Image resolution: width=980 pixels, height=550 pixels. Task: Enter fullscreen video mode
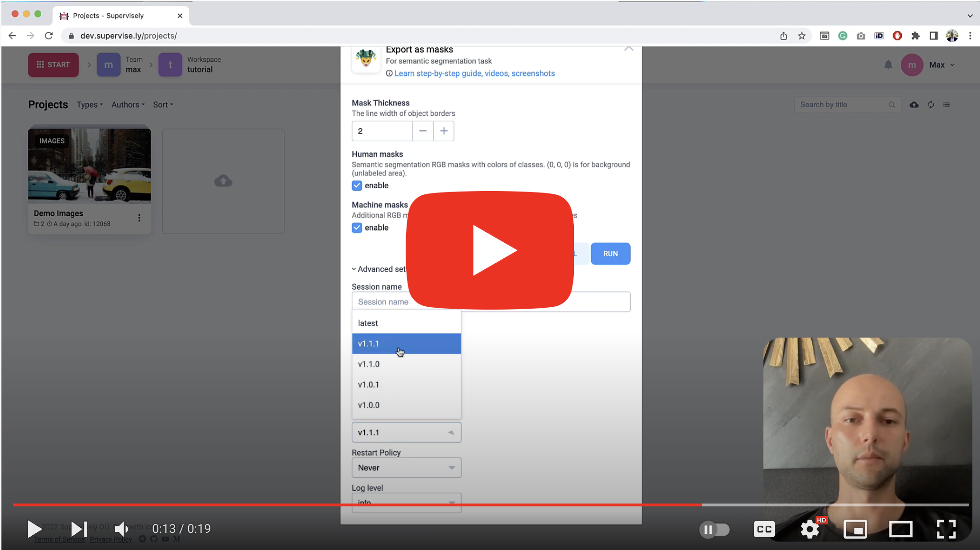click(x=946, y=529)
